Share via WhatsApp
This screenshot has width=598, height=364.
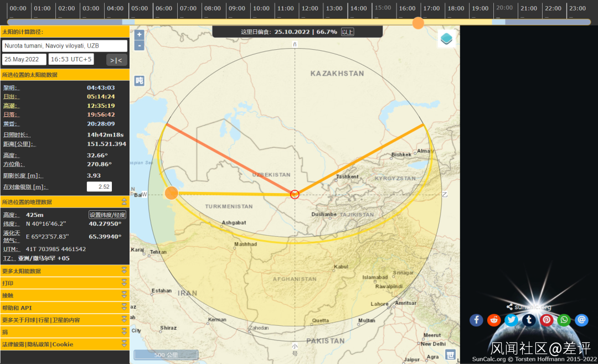(564, 320)
